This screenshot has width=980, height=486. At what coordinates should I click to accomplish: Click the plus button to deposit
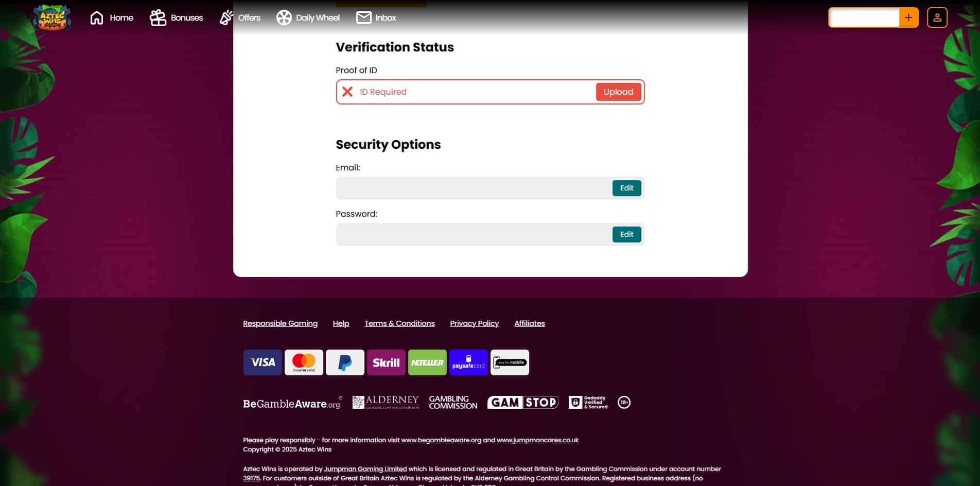click(x=909, y=17)
